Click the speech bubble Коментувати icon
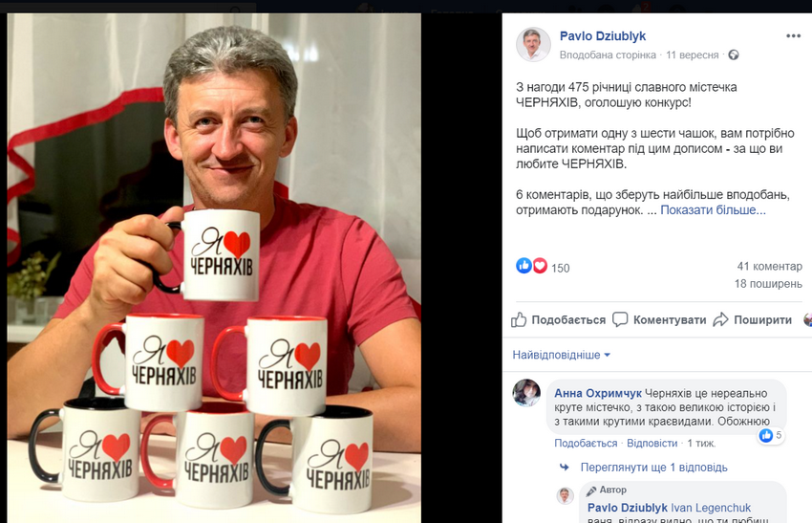Viewport: 812px width, 523px height. [620, 319]
